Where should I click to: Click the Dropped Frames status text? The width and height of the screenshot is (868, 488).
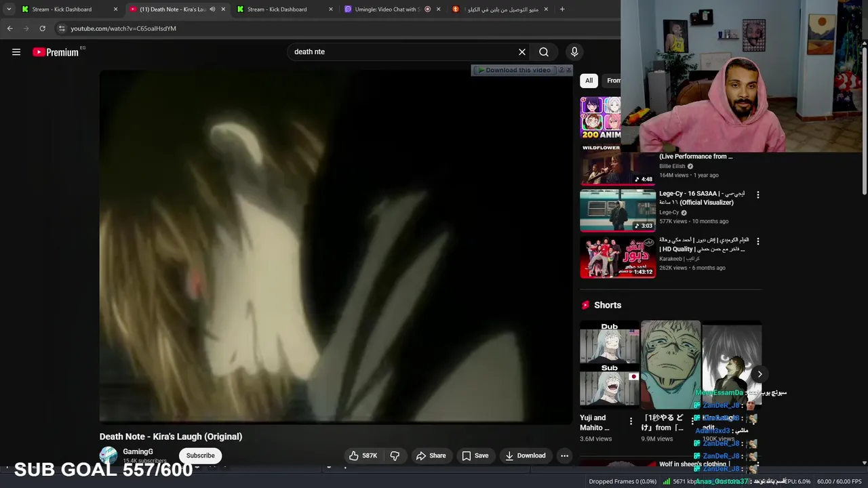(x=623, y=481)
